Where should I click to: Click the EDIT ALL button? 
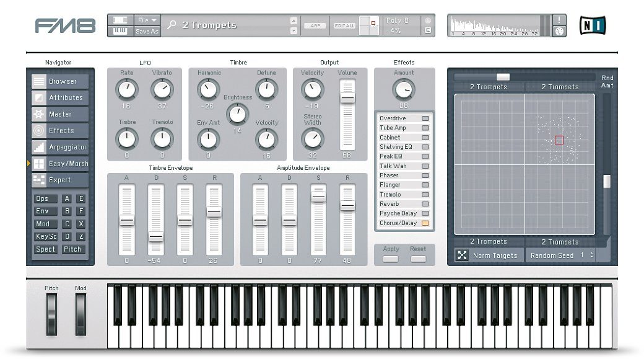click(344, 25)
